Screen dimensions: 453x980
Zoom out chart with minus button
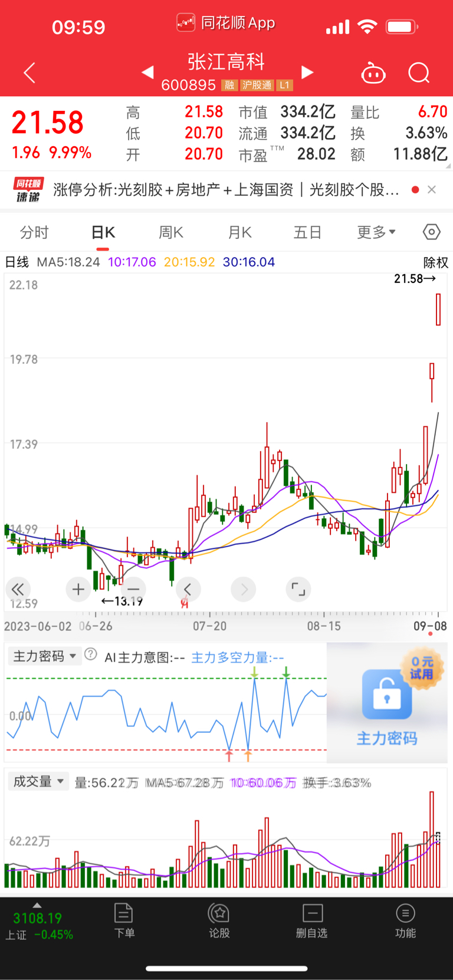(133, 589)
